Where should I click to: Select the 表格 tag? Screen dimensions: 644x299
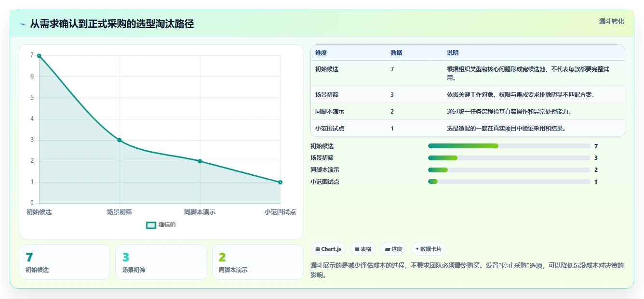(363, 249)
